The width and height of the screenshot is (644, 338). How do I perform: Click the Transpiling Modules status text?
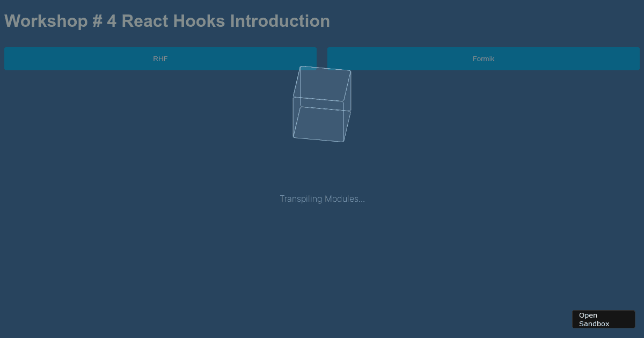coord(322,199)
